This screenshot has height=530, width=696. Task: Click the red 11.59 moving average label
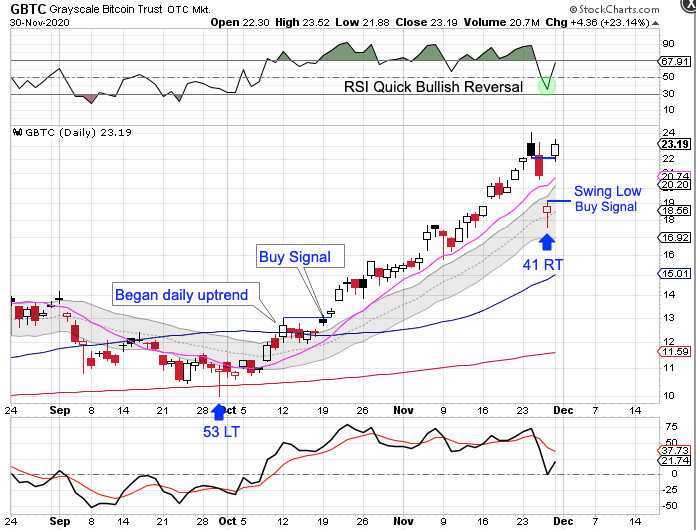tap(676, 352)
